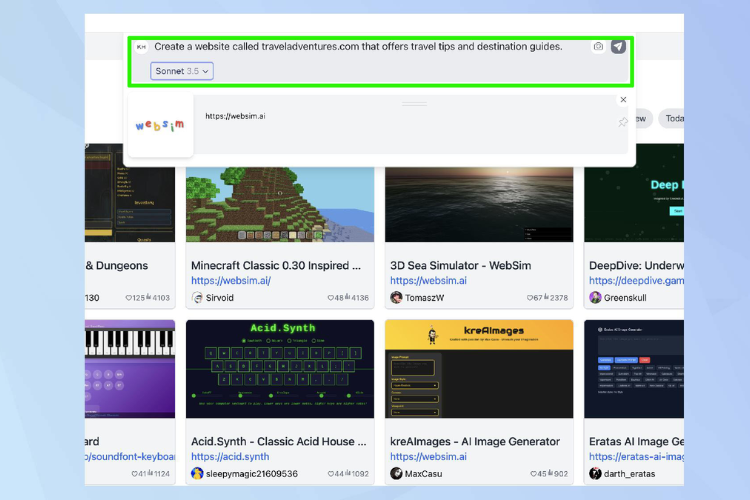Screen dimensions: 750x500
Task: Click the 4136 views icon on Minecraft
Action: click(348, 297)
